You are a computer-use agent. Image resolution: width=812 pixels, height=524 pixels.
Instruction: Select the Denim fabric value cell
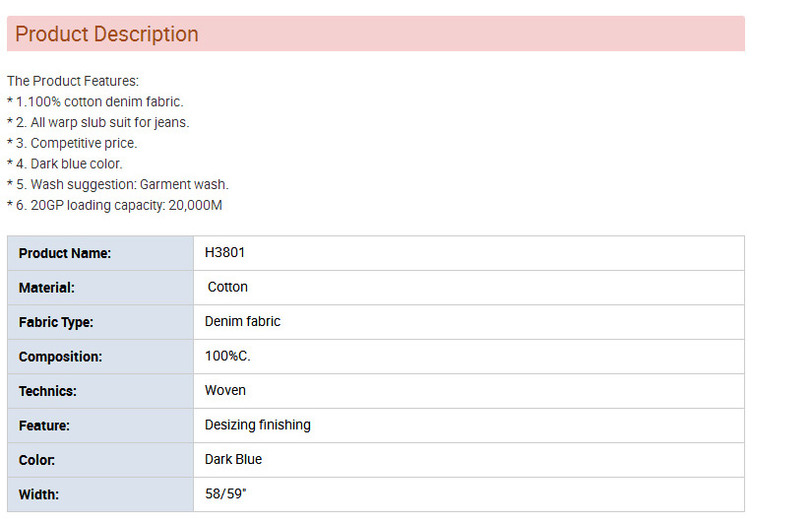pos(468,322)
